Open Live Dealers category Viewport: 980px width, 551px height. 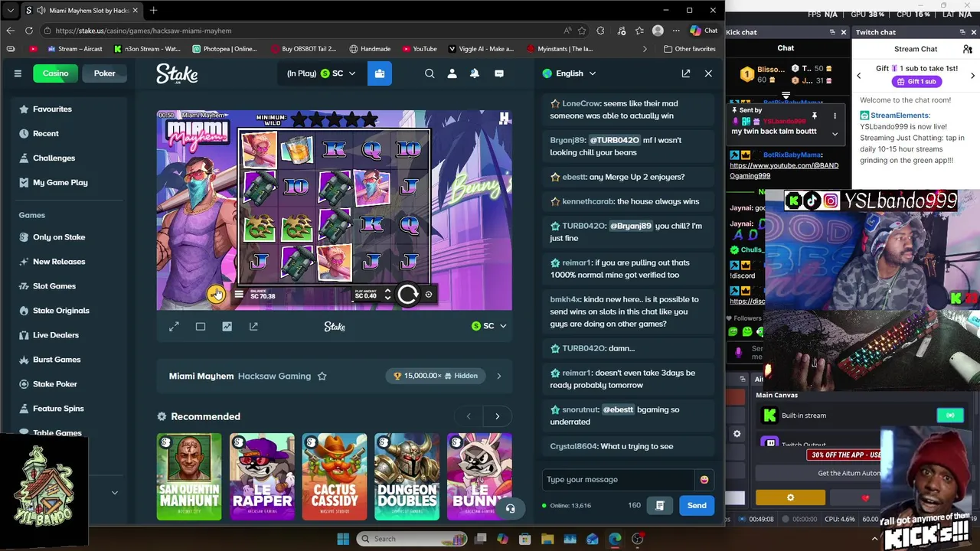(55, 335)
